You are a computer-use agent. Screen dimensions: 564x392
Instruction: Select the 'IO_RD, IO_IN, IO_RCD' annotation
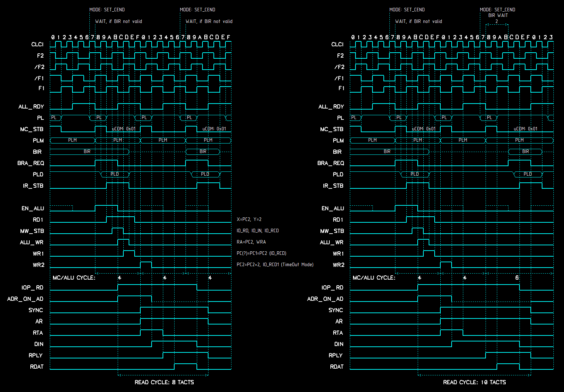(257, 231)
